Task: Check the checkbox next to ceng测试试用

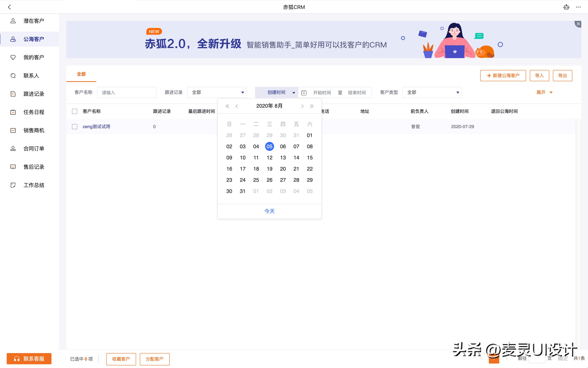Action: 75,127
